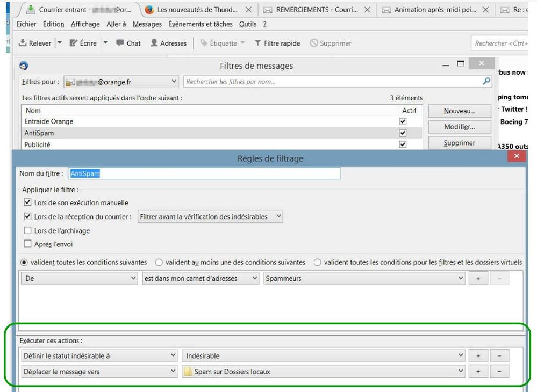Uncheck Lors de son exécution manuelle

pos(28,203)
